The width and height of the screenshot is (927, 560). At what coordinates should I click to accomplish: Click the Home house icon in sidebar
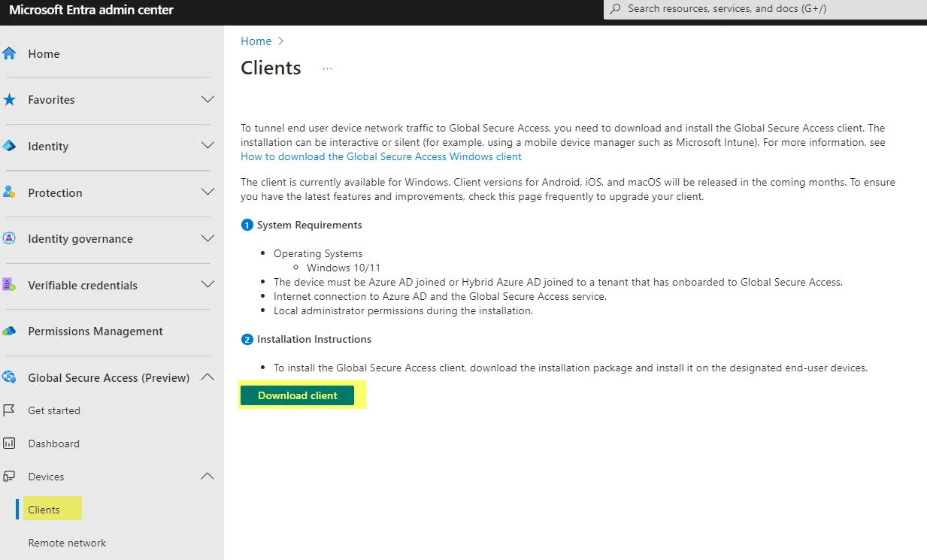coord(9,53)
